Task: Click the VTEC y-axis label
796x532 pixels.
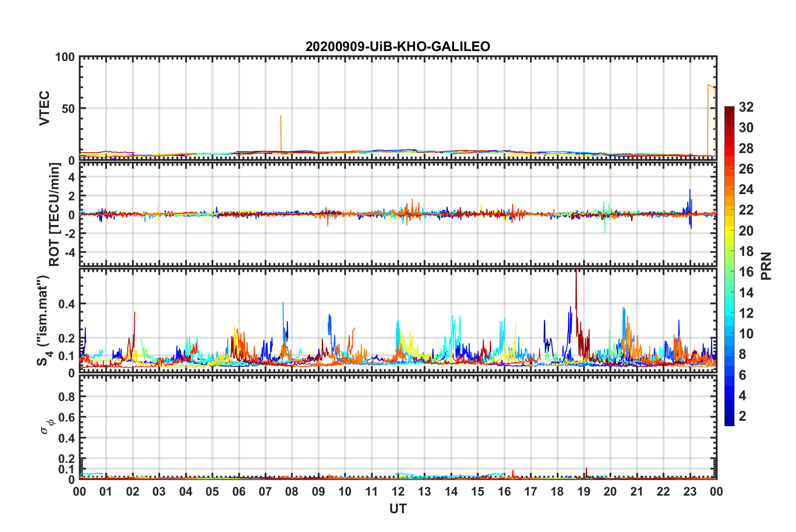Action: point(44,108)
